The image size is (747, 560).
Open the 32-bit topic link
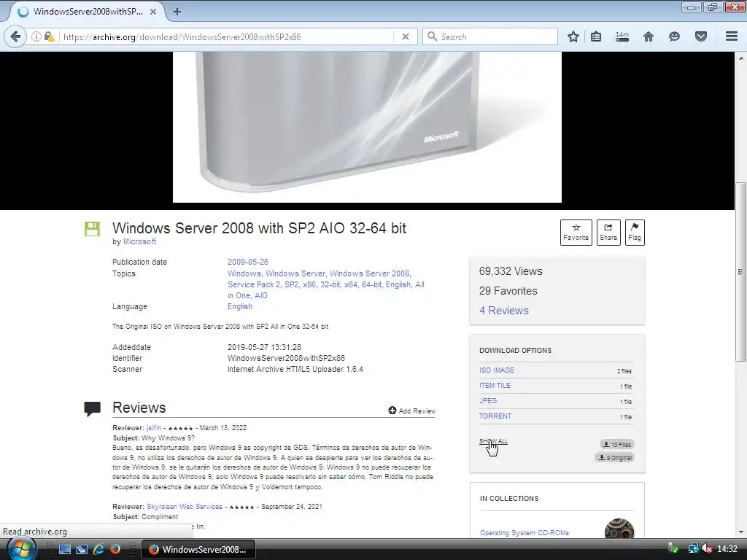click(330, 284)
